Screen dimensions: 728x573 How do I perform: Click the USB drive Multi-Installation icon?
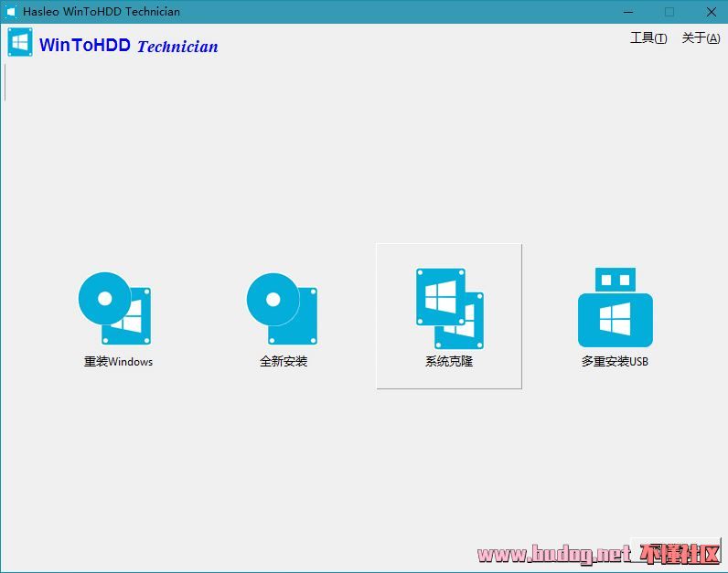616,307
